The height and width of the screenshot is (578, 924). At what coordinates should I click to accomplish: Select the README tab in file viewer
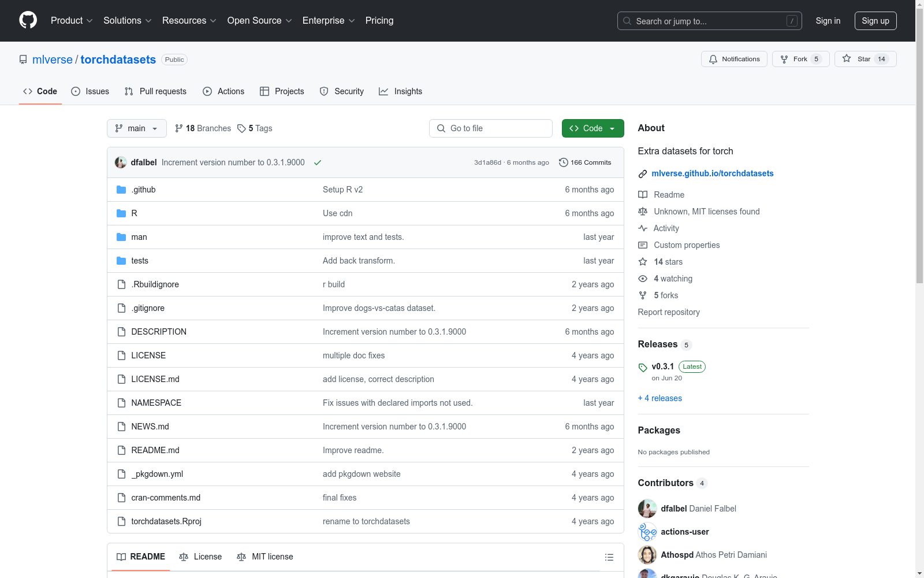coord(141,557)
